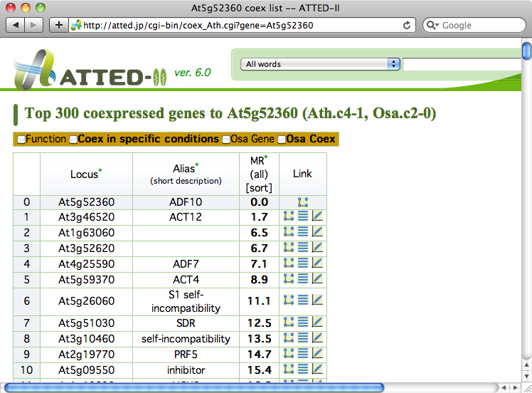
Task: Click the [sort] link in MR column
Action: click(258, 187)
